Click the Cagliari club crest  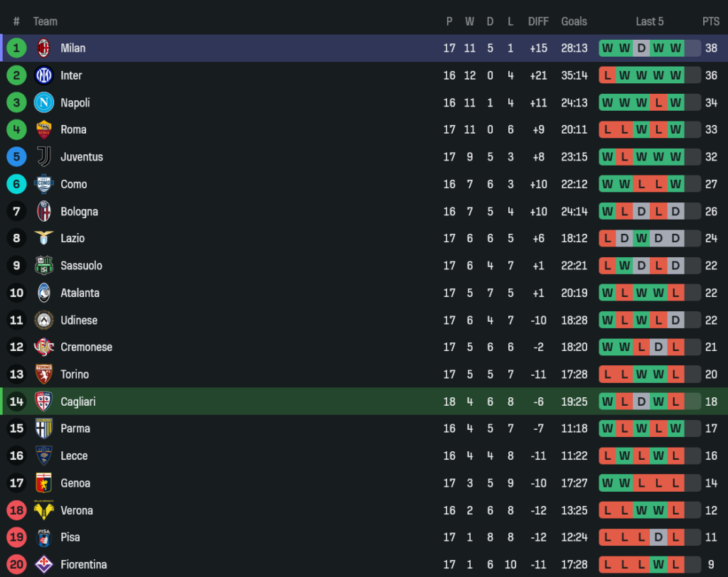44,401
